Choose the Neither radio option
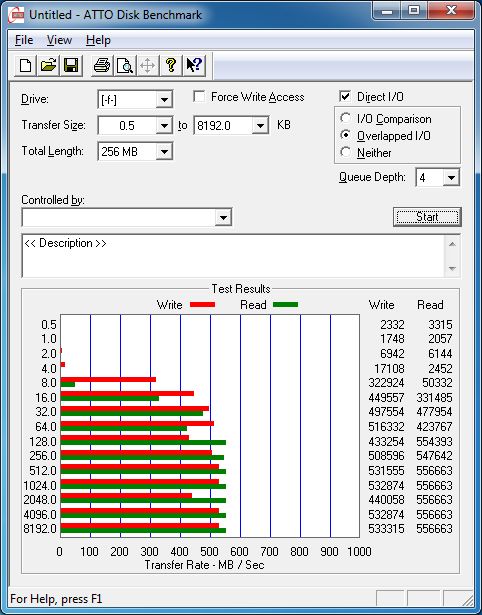The height and width of the screenshot is (615, 482). [x=346, y=152]
